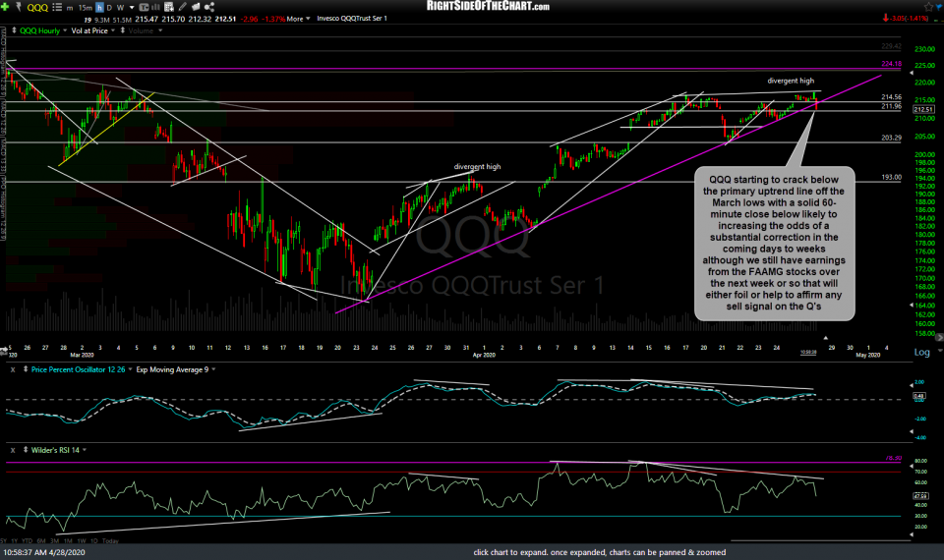Click the PPO current value 0.48
The image size is (944, 560).
(919, 396)
